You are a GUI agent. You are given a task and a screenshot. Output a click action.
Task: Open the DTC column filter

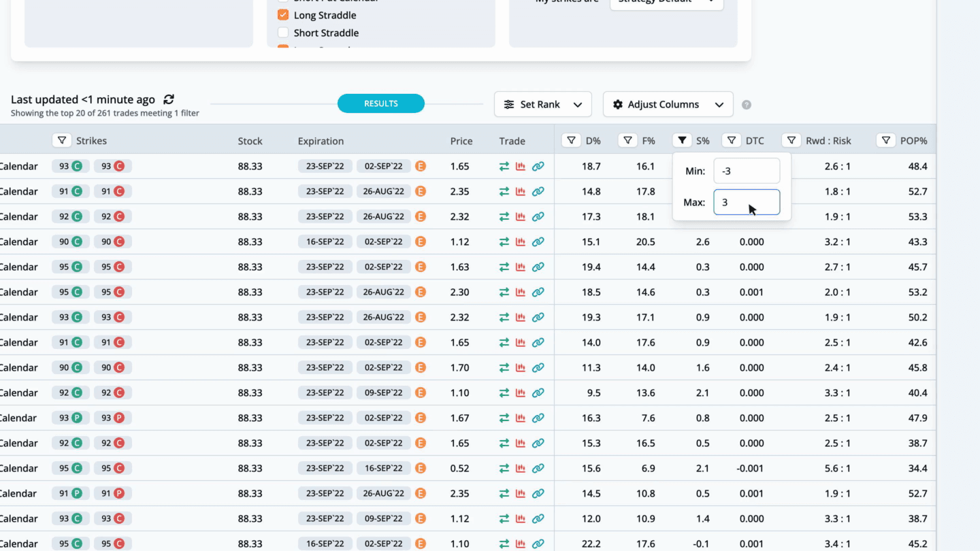tap(732, 140)
